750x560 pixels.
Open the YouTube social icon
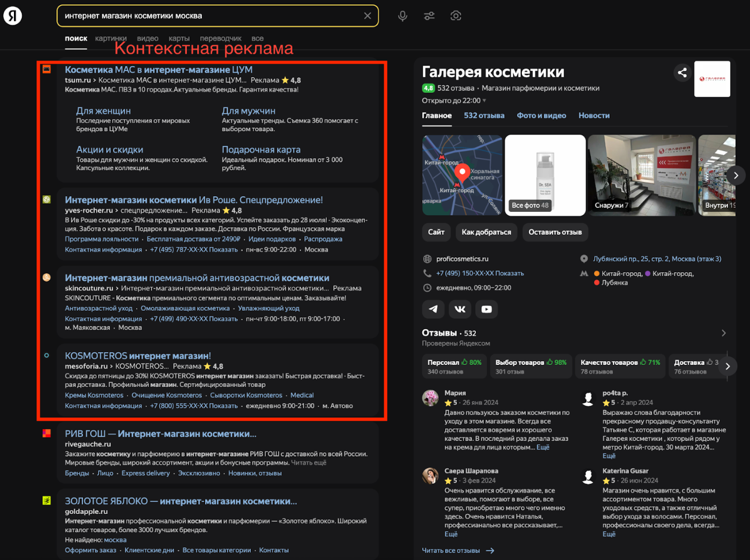[x=486, y=309]
